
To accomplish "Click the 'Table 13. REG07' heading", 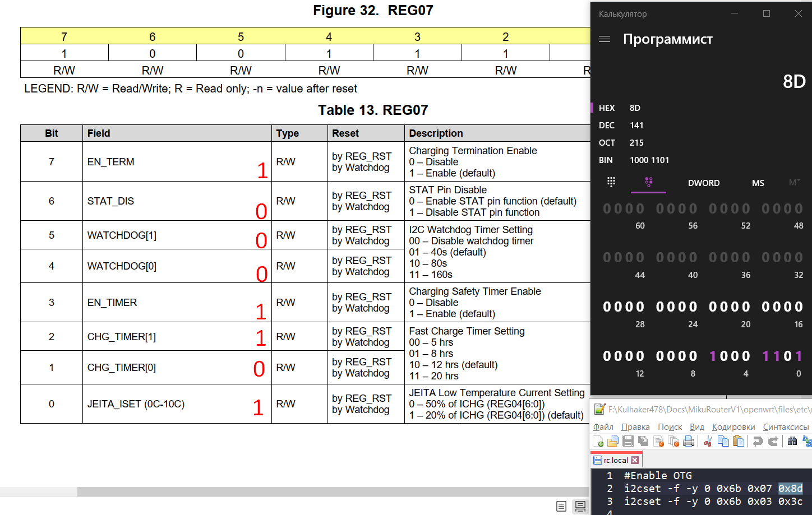I will [x=373, y=110].
